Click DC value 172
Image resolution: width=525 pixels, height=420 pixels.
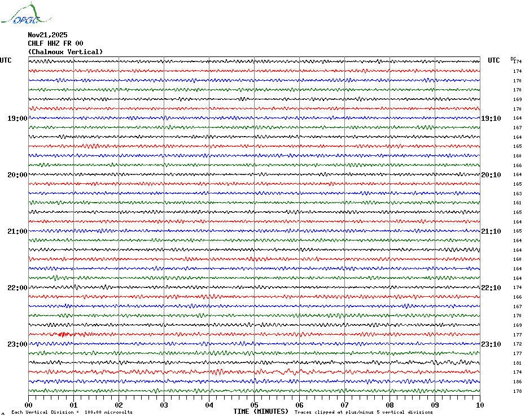pos(517,344)
